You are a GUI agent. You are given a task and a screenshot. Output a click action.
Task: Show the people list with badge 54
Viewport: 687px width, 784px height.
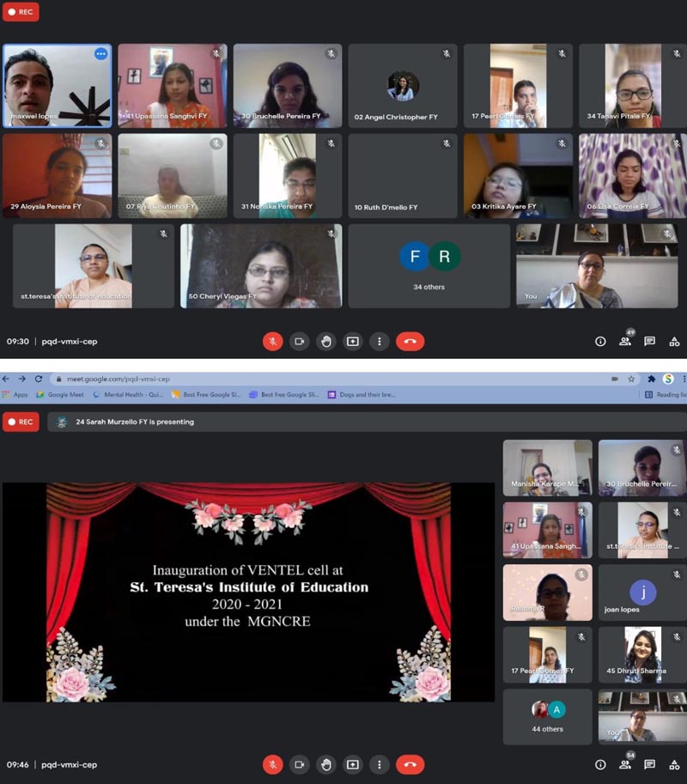point(625,764)
